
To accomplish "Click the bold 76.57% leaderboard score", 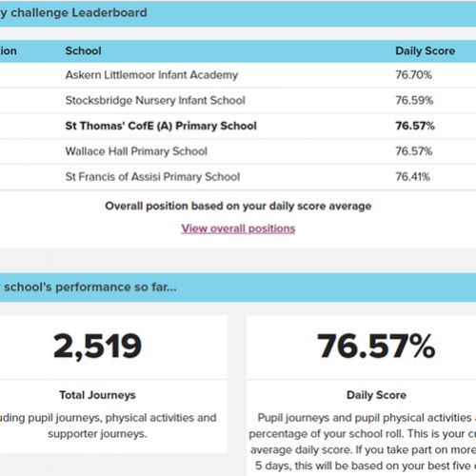I will pos(415,126).
